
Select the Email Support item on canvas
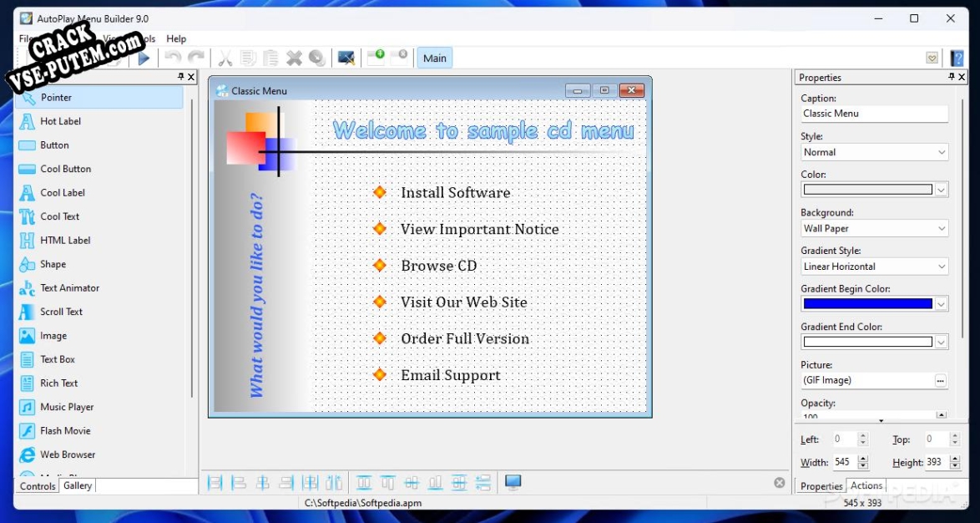[x=451, y=375]
